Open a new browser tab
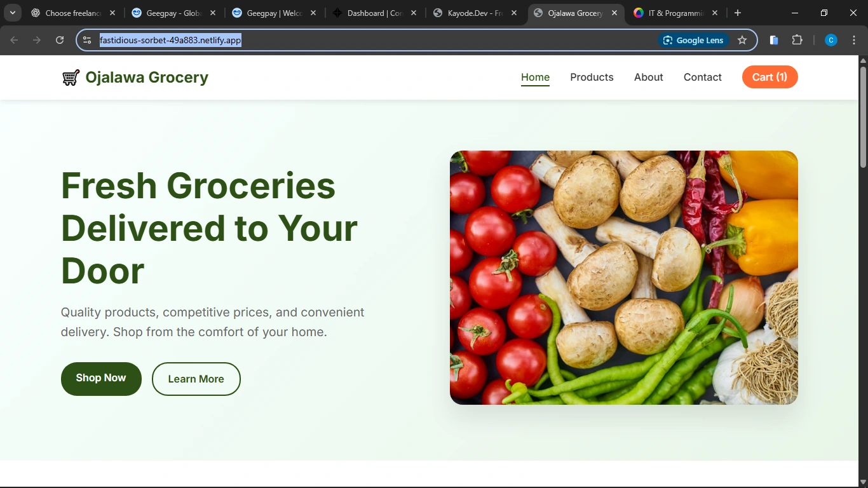The image size is (868, 488). click(x=738, y=13)
